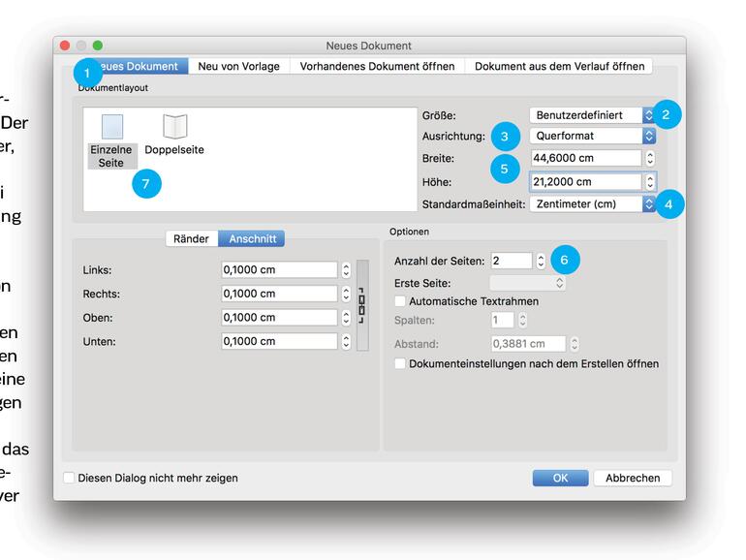Open the Standardmaßeinheit dropdown
The width and height of the screenshot is (746, 560).
pos(592,204)
